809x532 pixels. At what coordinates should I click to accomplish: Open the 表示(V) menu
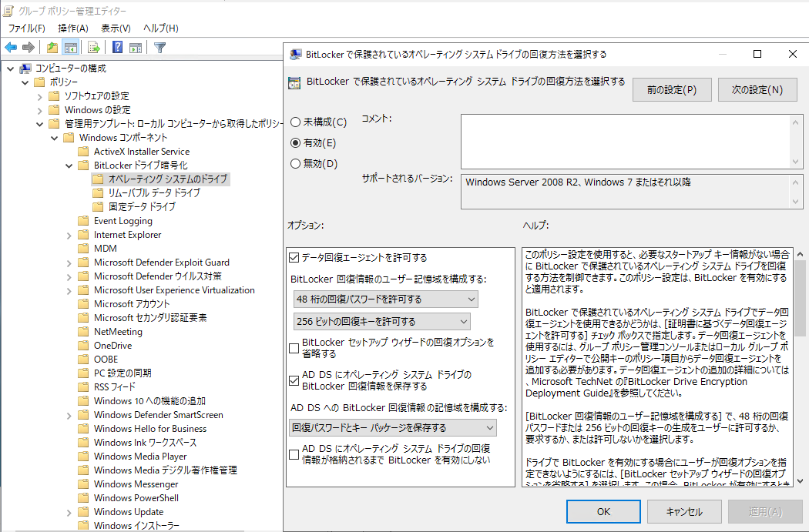pyautogui.click(x=116, y=28)
